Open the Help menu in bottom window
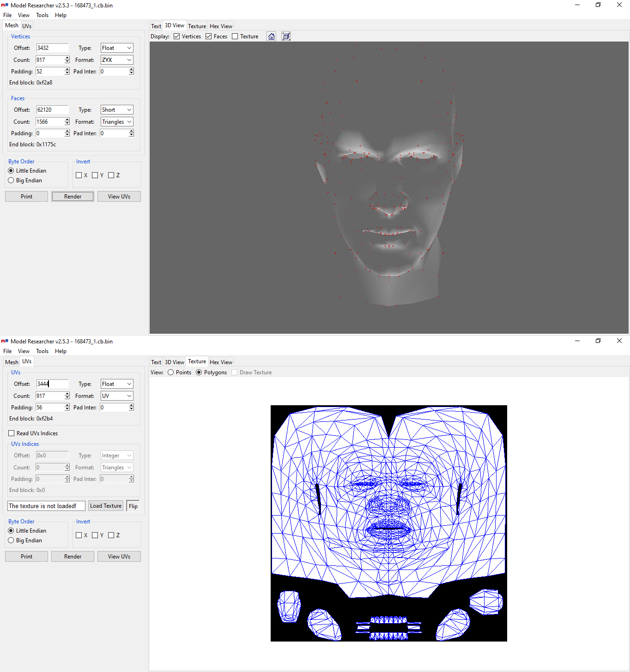The width and height of the screenshot is (630, 672). (61, 351)
